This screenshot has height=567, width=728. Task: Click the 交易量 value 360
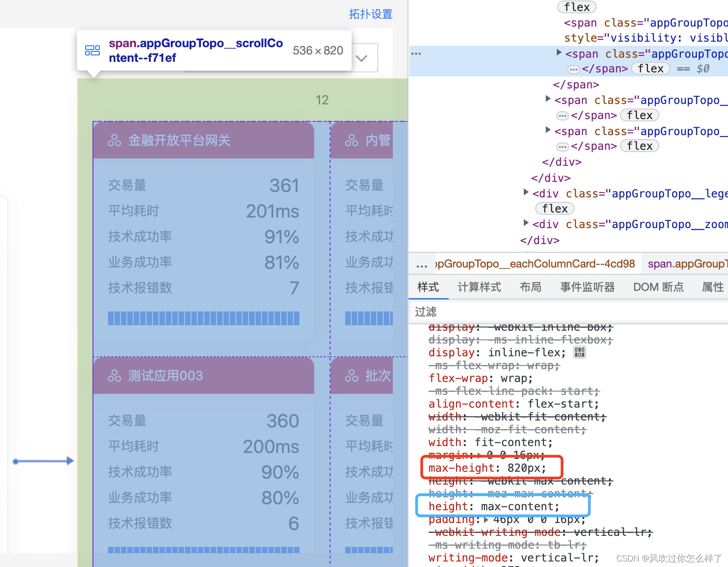click(x=283, y=421)
